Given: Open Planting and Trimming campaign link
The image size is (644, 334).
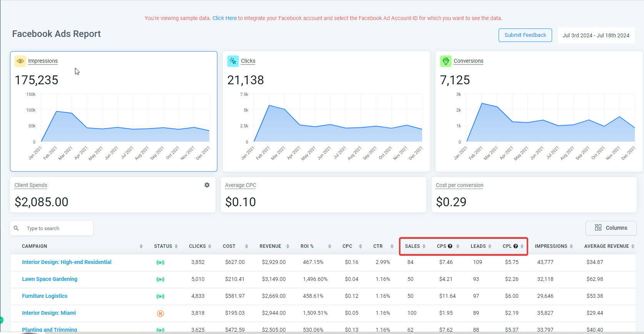Looking at the screenshot, I should tap(49, 330).
